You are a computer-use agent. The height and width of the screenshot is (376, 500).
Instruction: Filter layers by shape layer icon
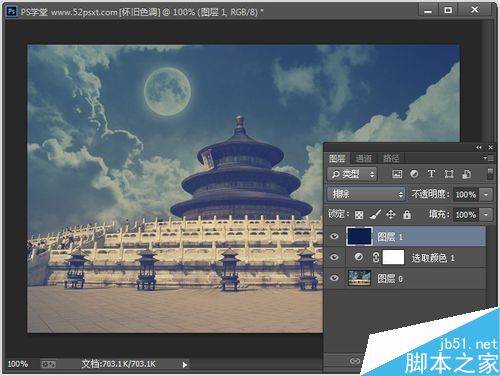pos(449,174)
